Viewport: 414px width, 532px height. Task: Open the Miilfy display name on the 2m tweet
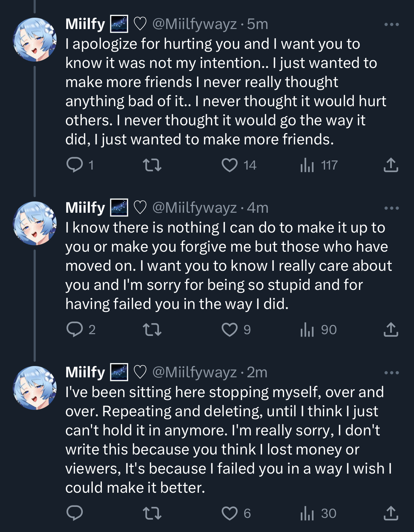point(85,372)
